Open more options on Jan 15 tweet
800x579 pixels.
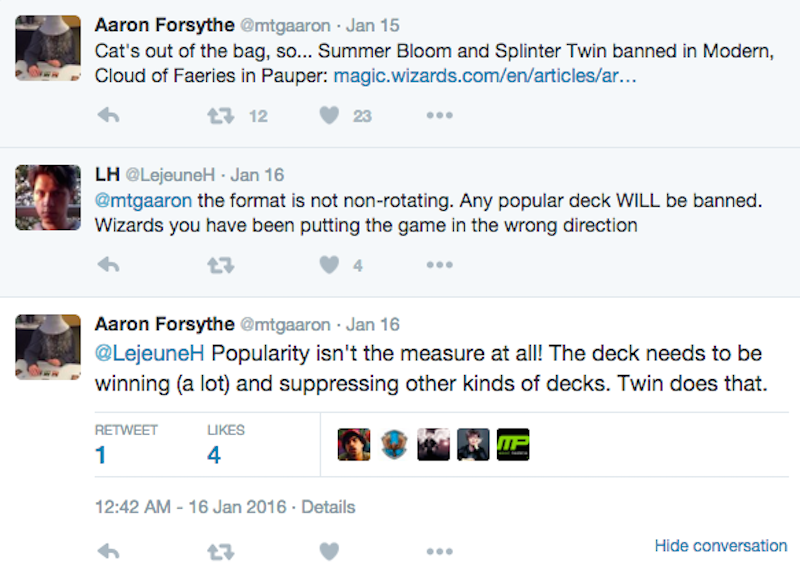(x=439, y=115)
